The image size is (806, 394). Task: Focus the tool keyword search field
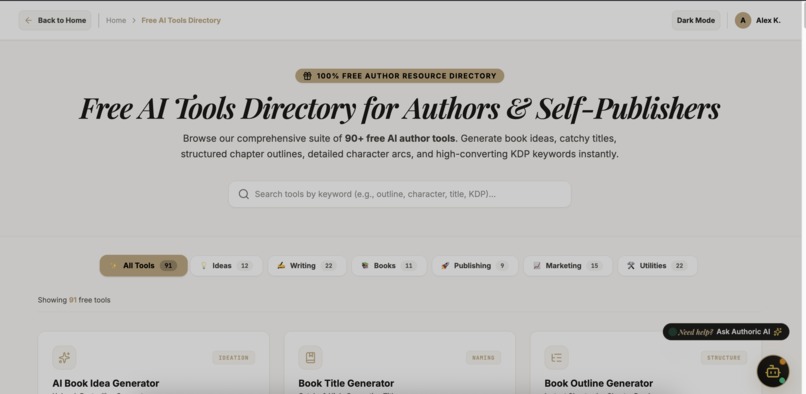pyautogui.click(x=400, y=194)
